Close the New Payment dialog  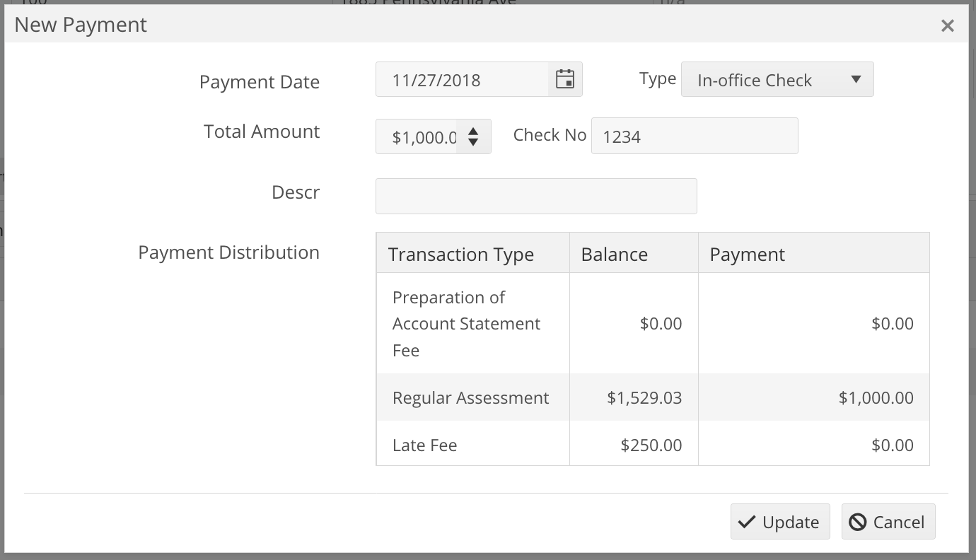tap(947, 26)
